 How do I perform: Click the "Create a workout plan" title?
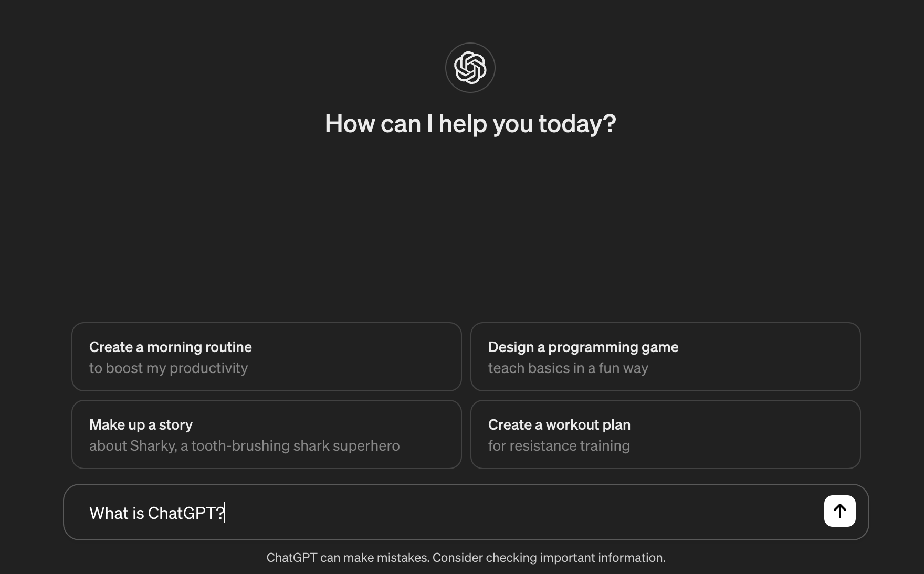(x=559, y=425)
